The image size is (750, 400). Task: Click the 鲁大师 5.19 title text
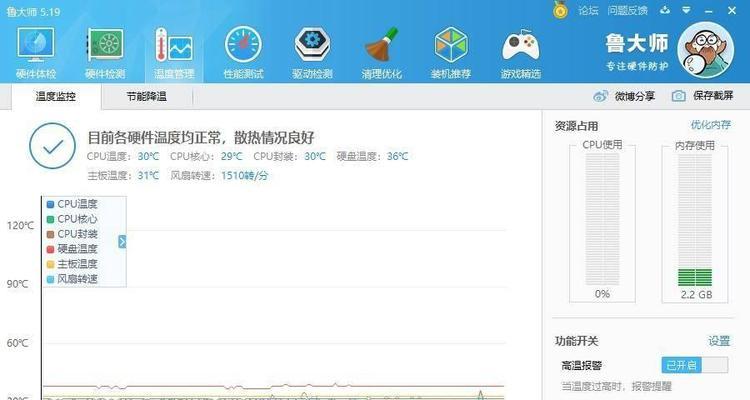click(x=33, y=11)
